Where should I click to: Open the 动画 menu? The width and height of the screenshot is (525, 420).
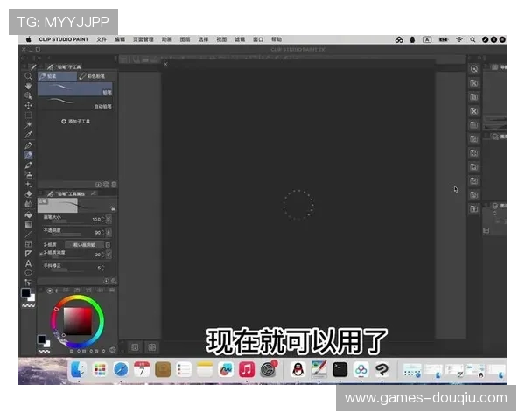[x=167, y=39]
